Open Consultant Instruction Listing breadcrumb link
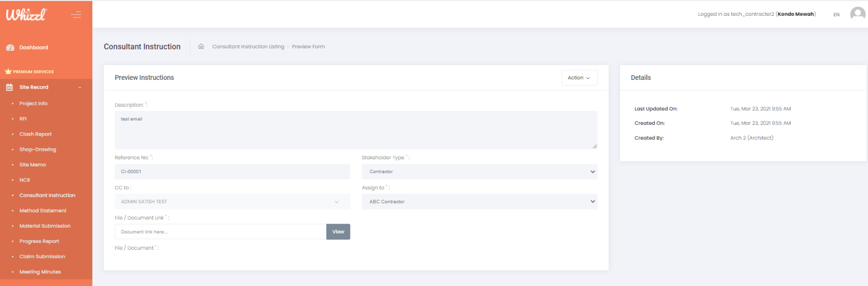This screenshot has height=286, width=868. (x=248, y=47)
